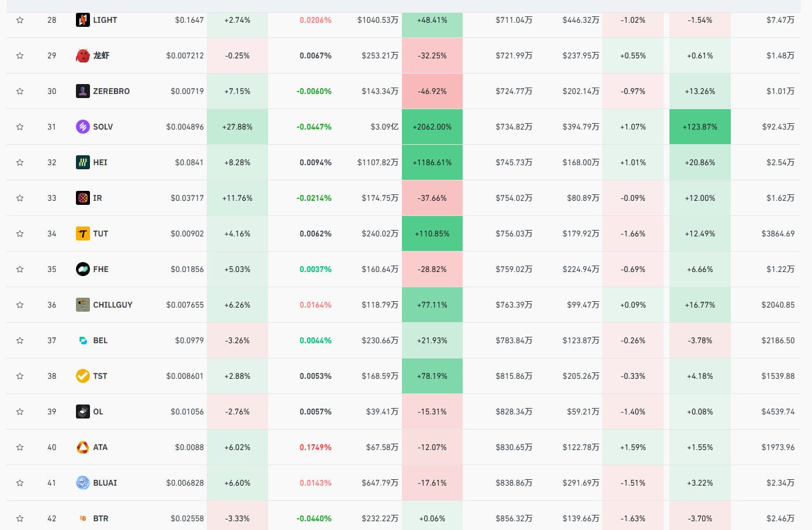Open the OL token name link

pos(98,412)
